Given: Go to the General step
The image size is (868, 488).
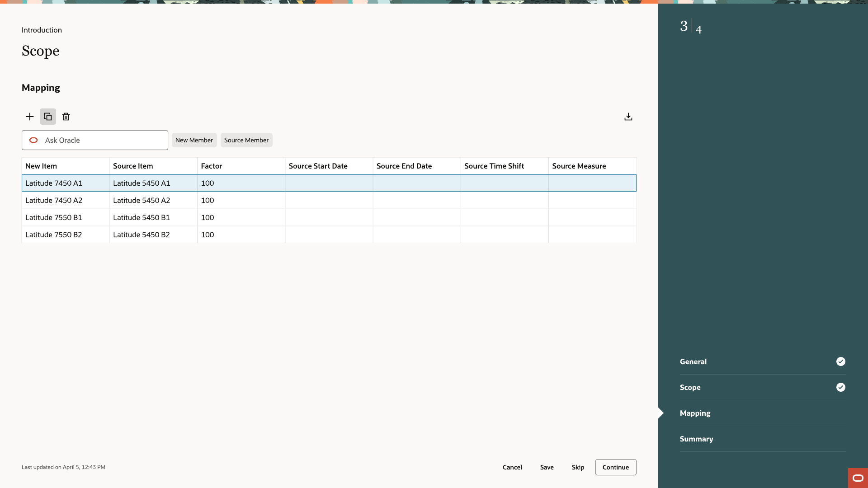Looking at the screenshot, I should pos(763,361).
